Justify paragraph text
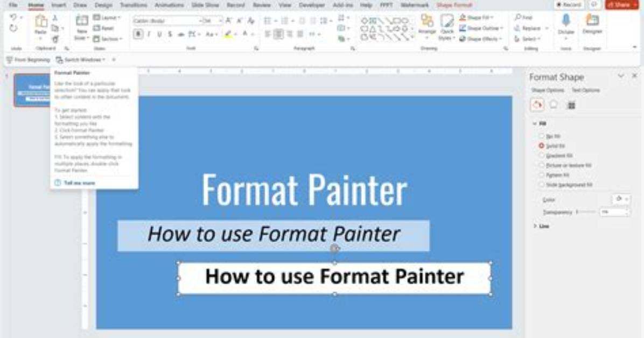This screenshot has width=644, height=338. 300,34
